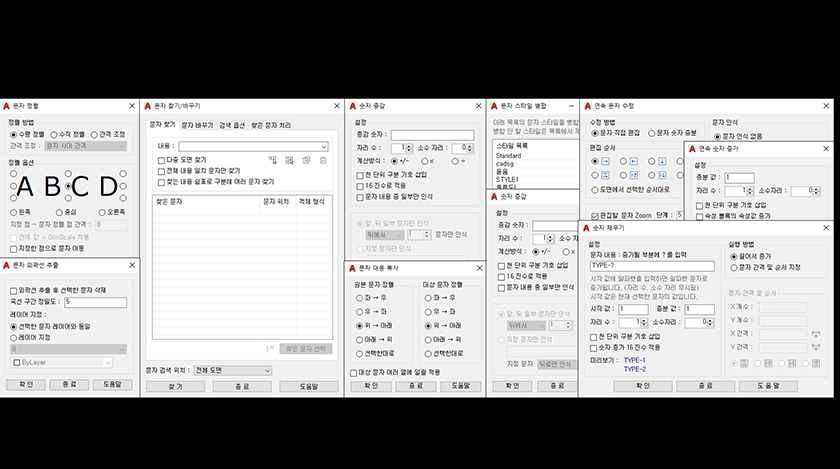
Task: Select STYLE1 in 스타일 목록
Action: pos(507,180)
